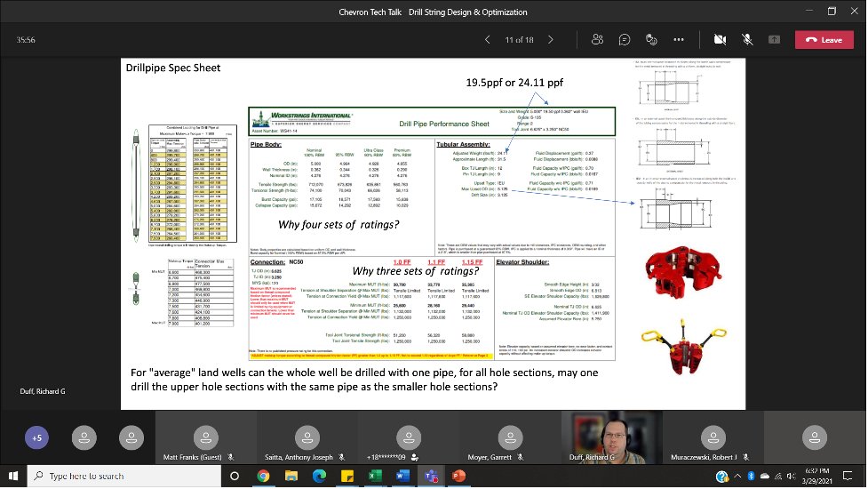The width and height of the screenshot is (868, 489).
Task: Open Sticky Notes from the taskbar
Action: click(347, 477)
